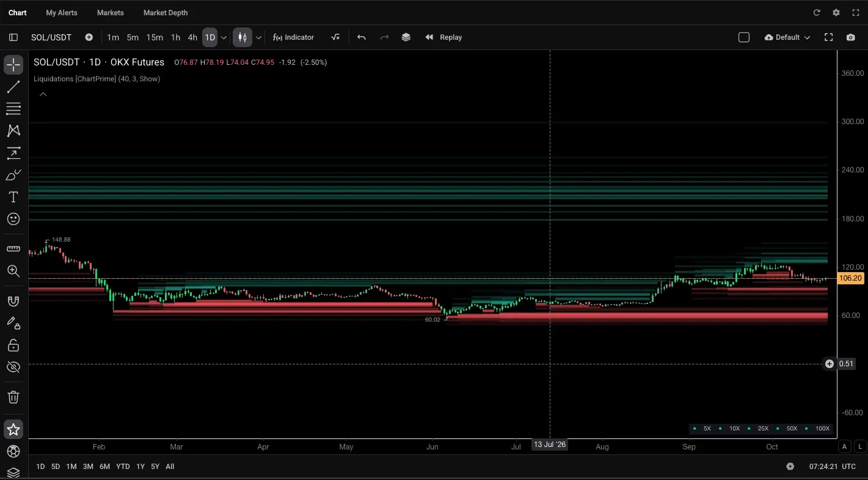Viewport: 868px width, 480px height.
Task: Select the brush drawing tool
Action: click(x=13, y=175)
